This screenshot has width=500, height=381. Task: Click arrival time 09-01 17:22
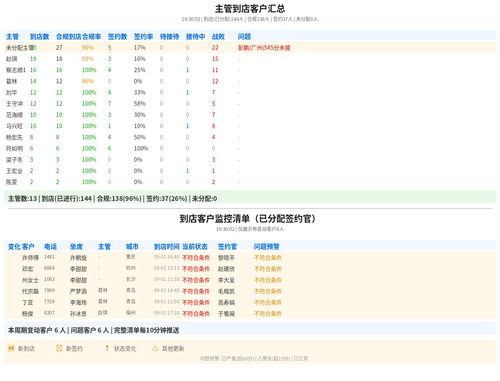click(x=167, y=313)
